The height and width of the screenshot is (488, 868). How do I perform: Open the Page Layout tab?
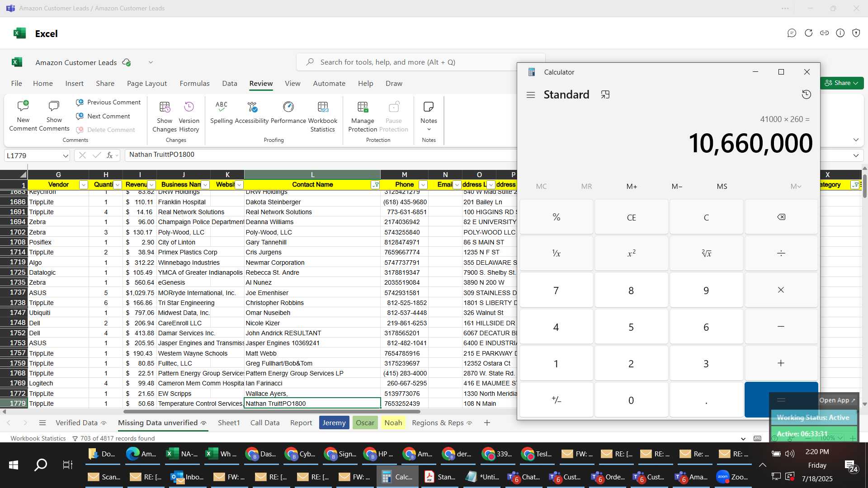(x=147, y=84)
